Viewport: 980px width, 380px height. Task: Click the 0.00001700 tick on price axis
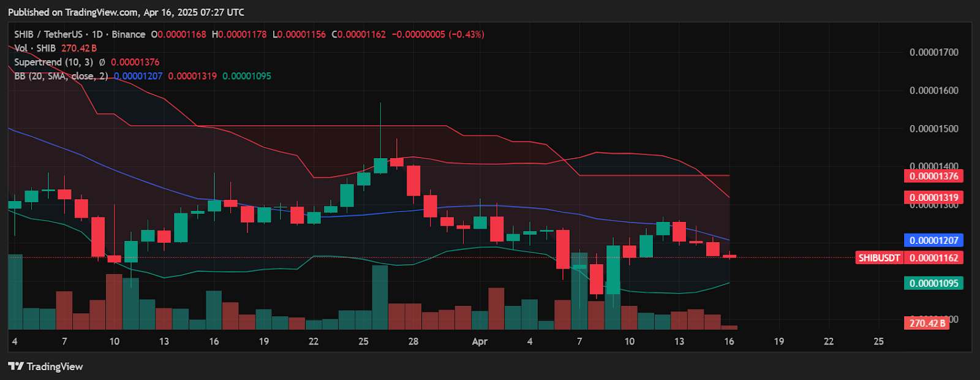point(933,53)
